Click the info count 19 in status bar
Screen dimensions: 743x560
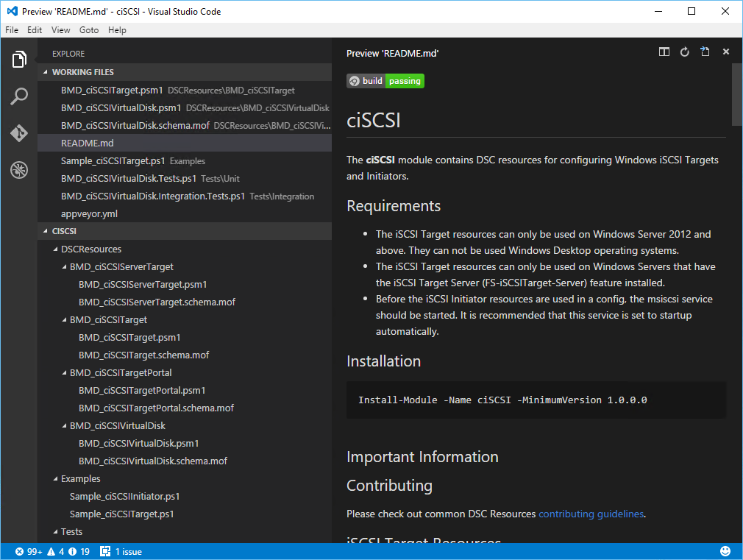79,551
